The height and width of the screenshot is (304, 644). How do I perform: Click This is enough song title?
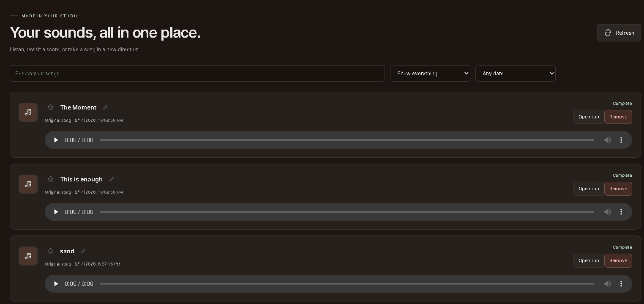coord(81,179)
